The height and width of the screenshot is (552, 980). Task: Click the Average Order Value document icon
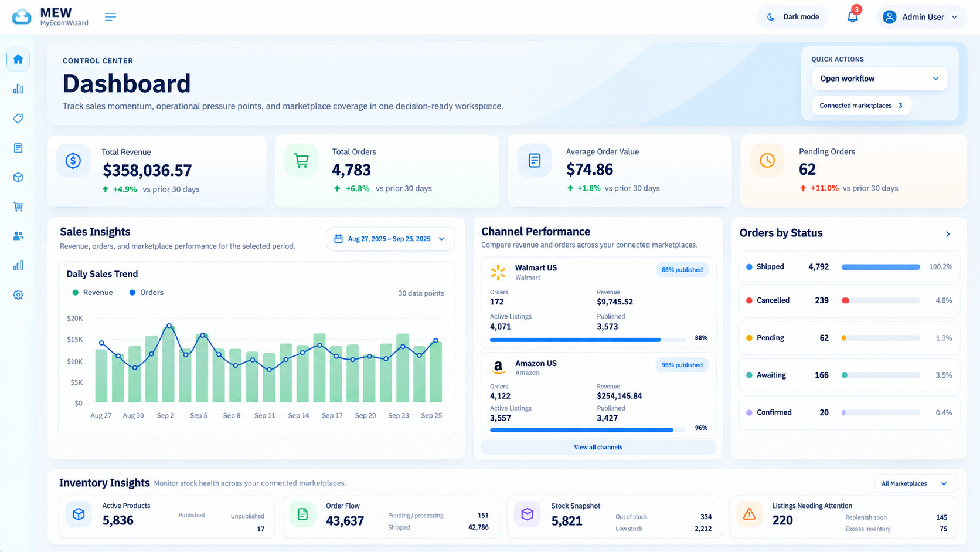535,160
